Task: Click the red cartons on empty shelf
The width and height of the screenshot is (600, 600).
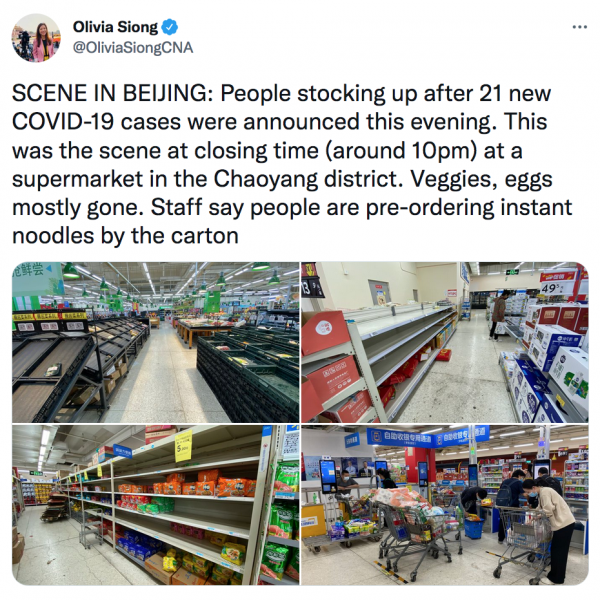Action: pyautogui.click(x=335, y=379)
